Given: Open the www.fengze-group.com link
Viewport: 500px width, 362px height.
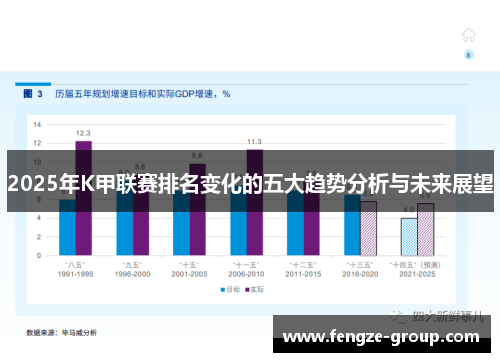Looking at the screenshot, I should 381,337.
